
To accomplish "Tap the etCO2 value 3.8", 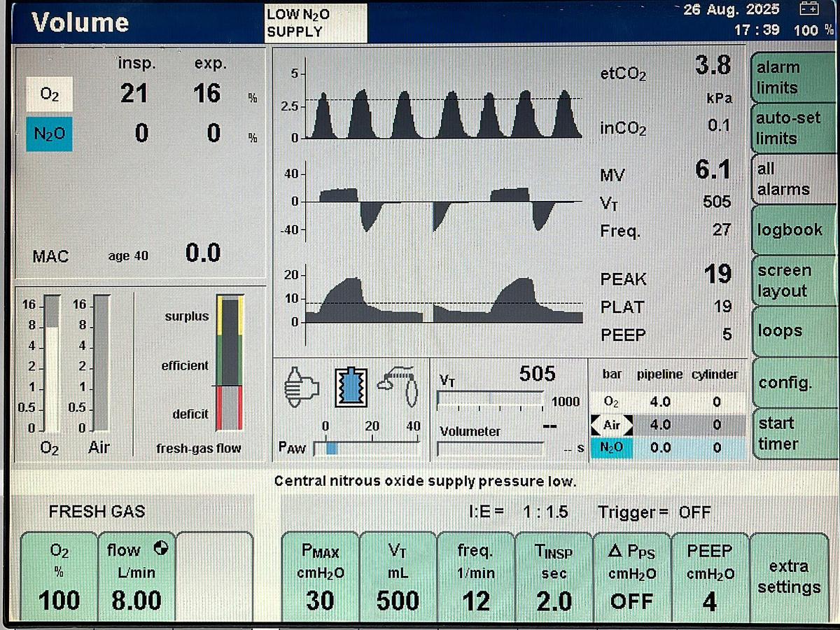I will (x=713, y=65).
